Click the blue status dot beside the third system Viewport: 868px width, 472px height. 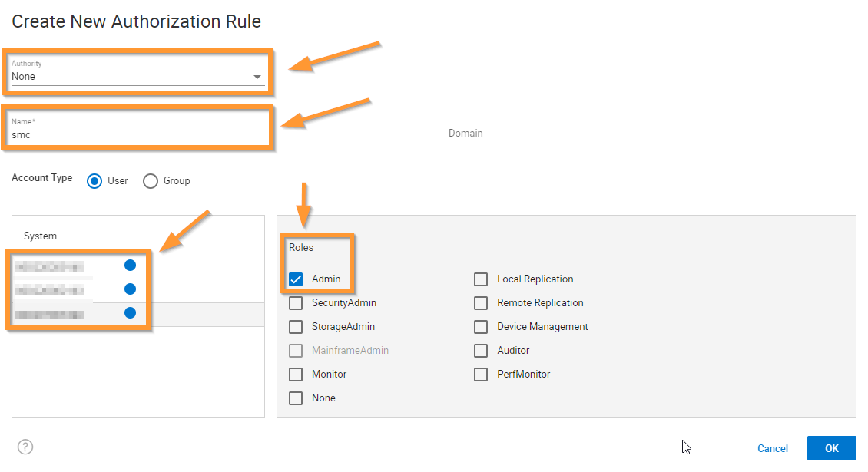click(x=130, y=312)
